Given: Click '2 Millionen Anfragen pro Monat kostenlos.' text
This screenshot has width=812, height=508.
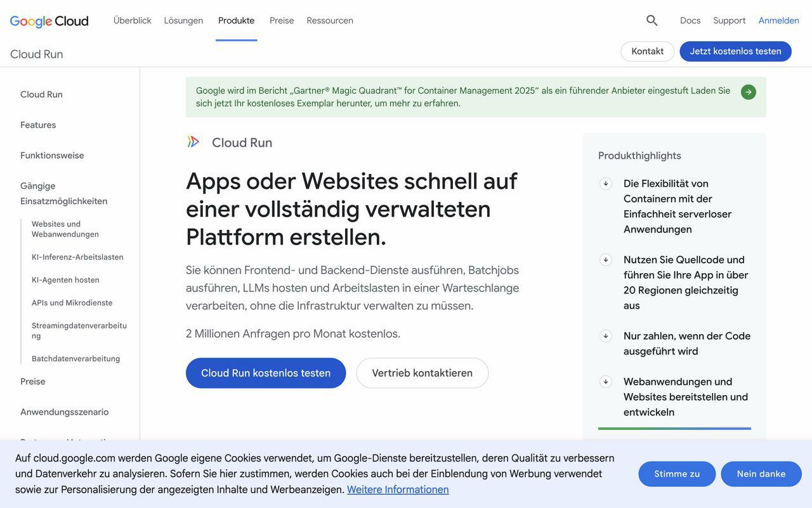Looking at the screenshot, I should coord(293,333).
